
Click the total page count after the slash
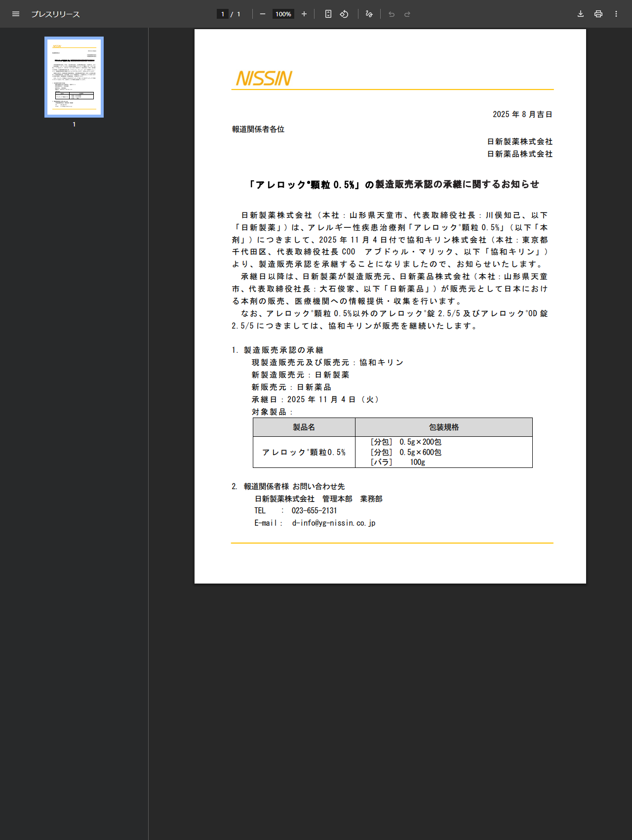[x=238, y=14]
